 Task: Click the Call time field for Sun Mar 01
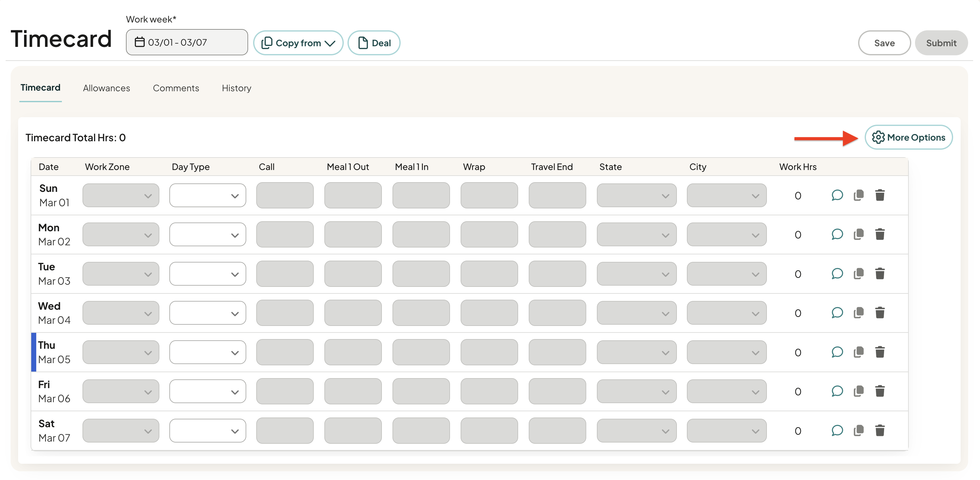coord(285,196)
